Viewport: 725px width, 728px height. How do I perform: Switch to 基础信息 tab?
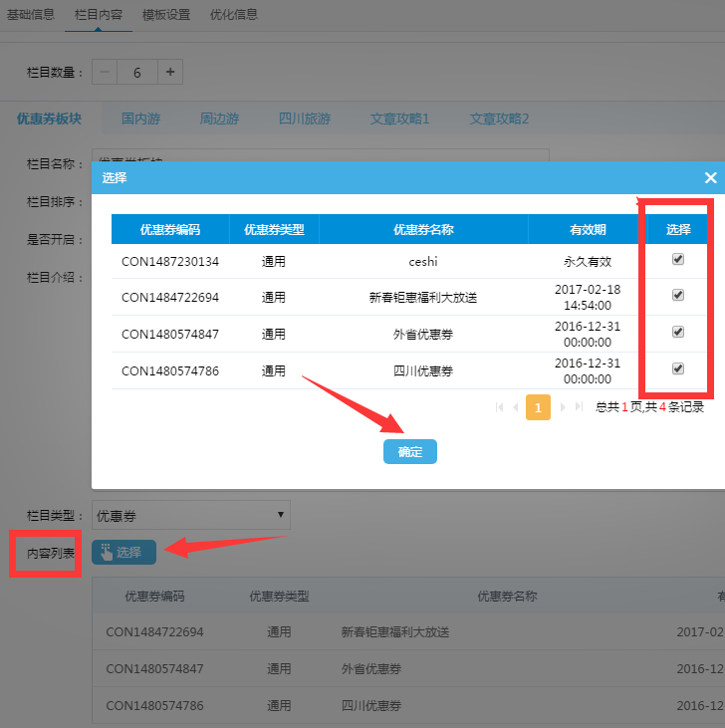pyautogui.click(x=31, y=15)
